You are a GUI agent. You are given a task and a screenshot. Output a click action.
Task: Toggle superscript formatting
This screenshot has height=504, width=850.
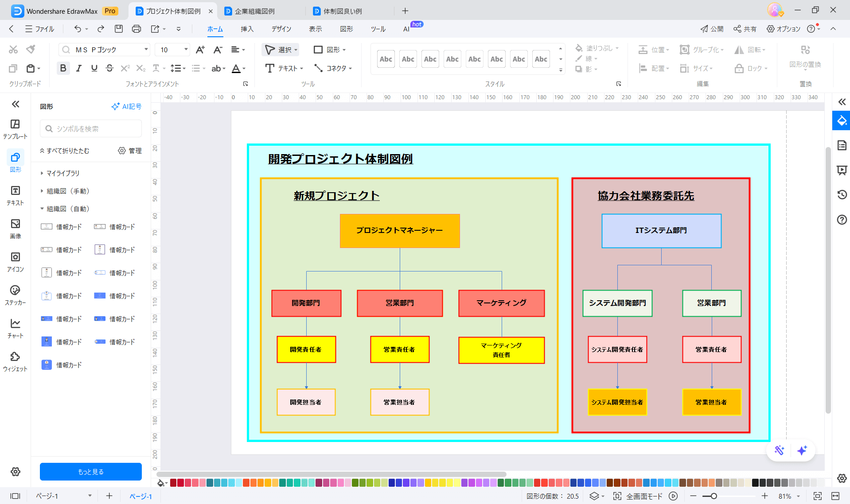(125, 68)
